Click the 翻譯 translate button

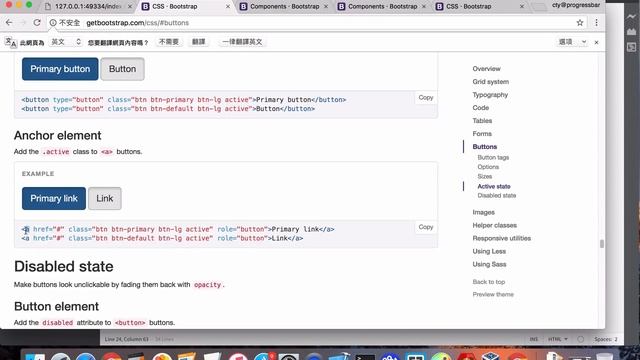coord(198,42)
